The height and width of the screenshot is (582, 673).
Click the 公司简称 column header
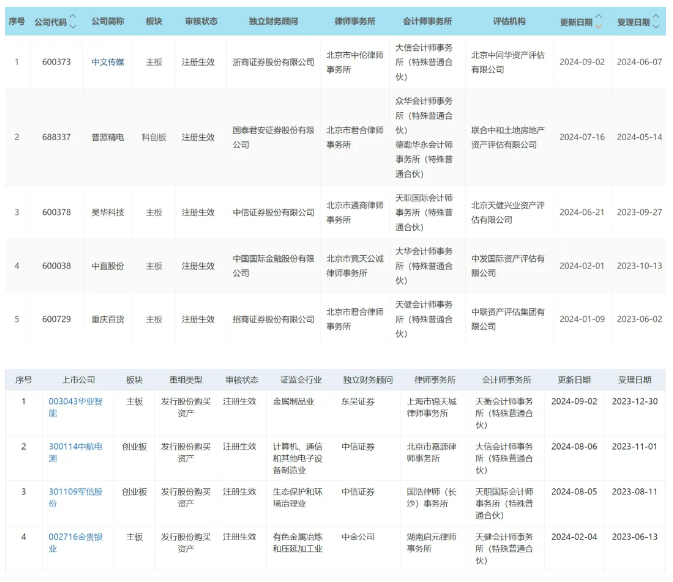[108, 21]
